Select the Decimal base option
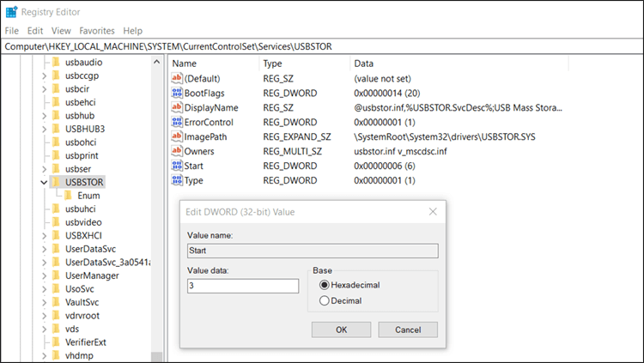This screenshot has width=644, height=363. pyautogui.click(x=324, y=300)
